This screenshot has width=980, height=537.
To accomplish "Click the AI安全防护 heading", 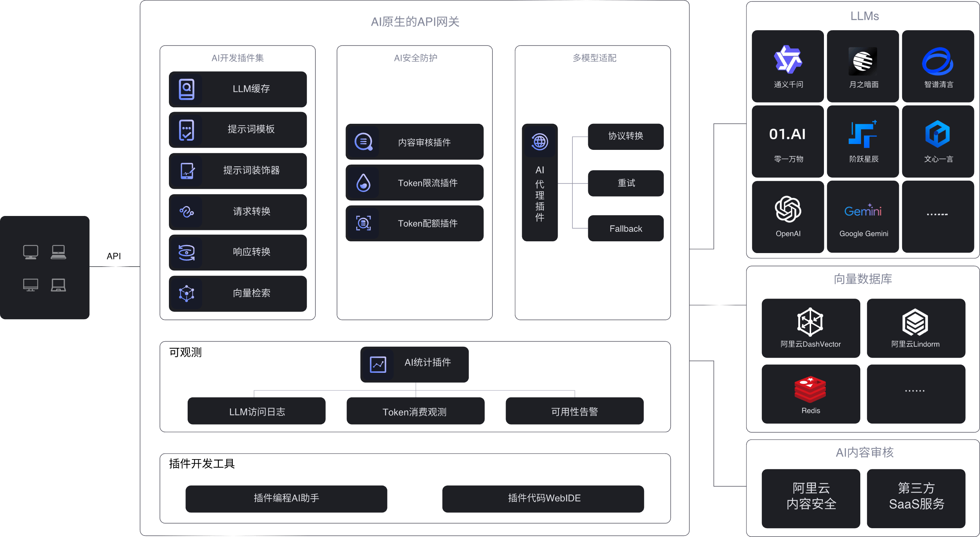I will [x=415, y=58].
